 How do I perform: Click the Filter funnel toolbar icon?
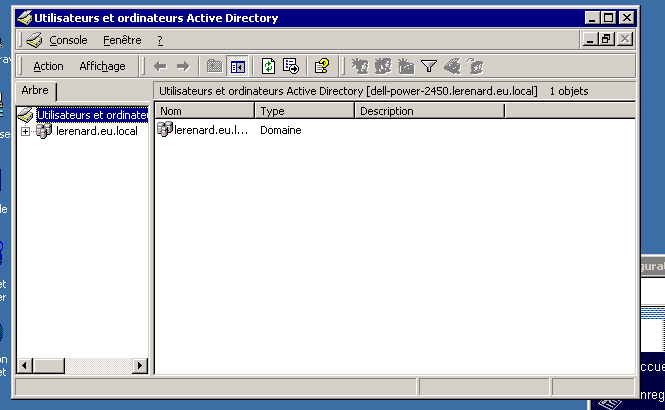pos(429,66)
